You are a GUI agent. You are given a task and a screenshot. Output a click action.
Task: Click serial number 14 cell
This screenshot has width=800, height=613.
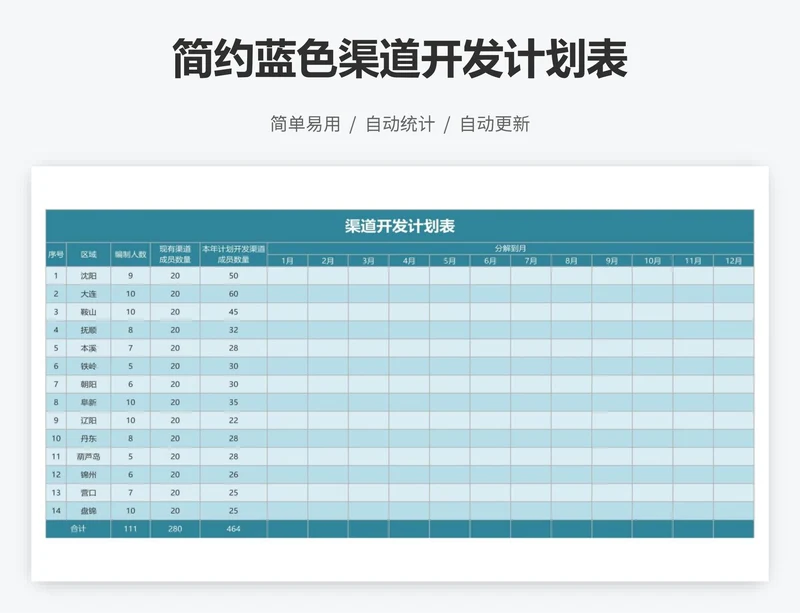pos(56,511)
